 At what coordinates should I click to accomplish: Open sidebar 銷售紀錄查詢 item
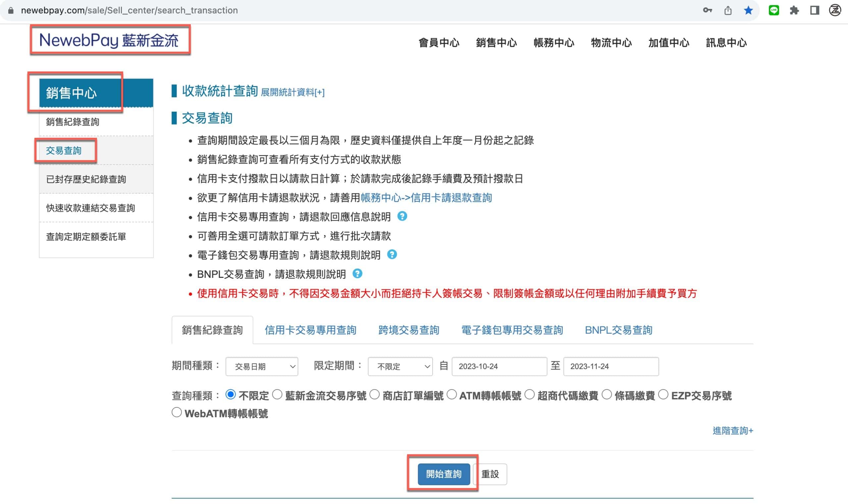coord(96,122)
